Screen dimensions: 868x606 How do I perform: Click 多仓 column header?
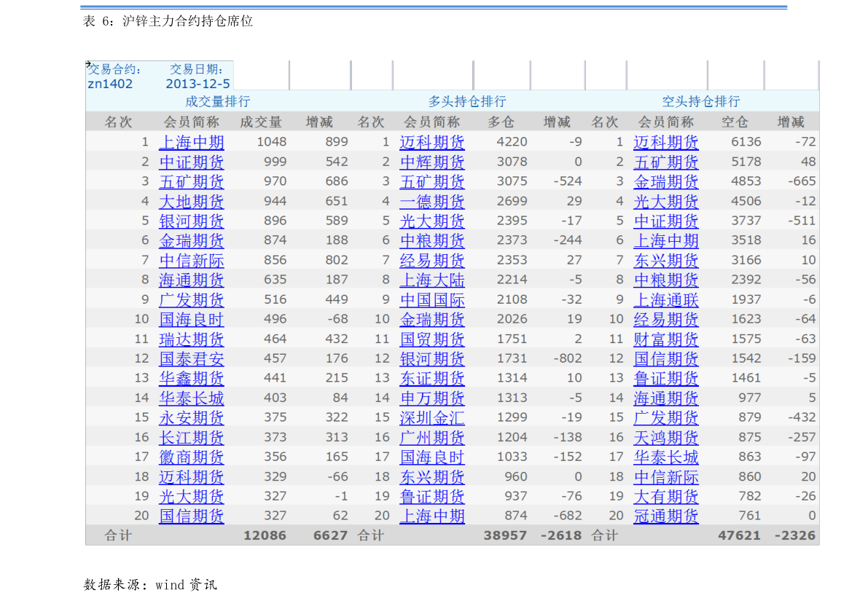tap(501, 122)
